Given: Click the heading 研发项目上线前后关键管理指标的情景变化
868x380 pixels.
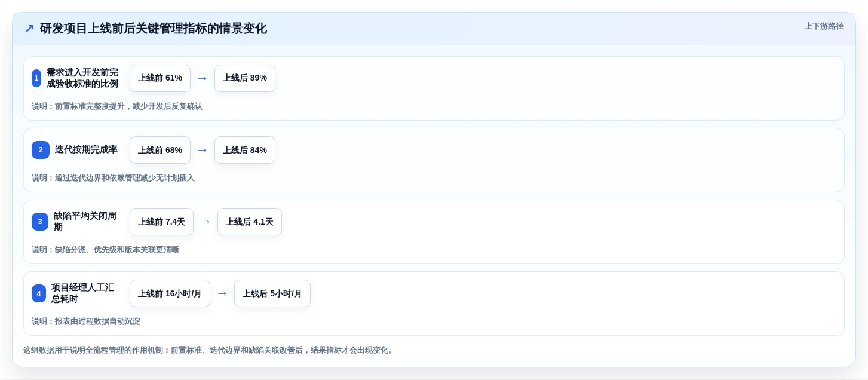Looking at the screenshot, I should pos(154,29).
